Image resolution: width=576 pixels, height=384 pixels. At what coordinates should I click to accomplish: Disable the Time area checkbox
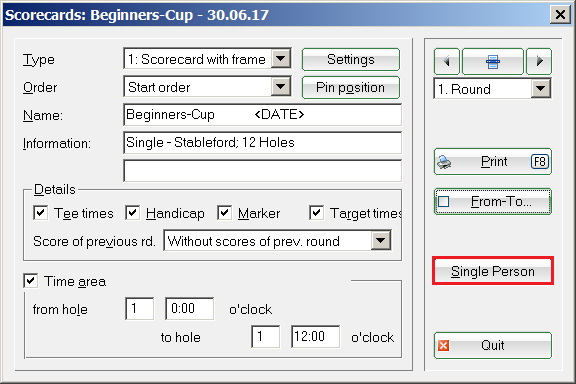[x=30, y=281]
